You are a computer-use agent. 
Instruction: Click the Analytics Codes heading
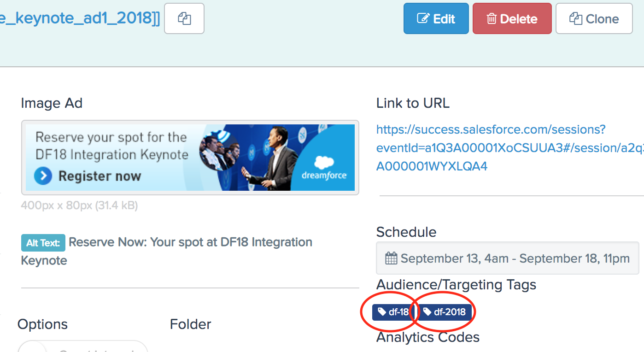click(427, 337)
